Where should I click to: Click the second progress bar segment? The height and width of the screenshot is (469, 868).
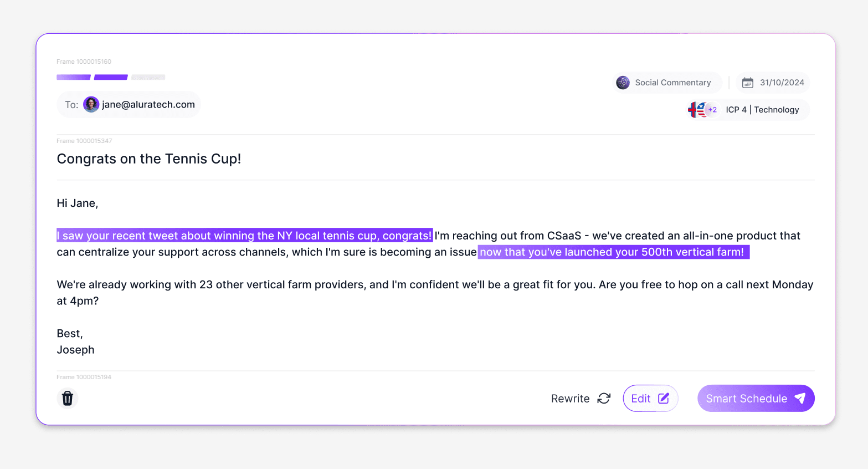110,77
